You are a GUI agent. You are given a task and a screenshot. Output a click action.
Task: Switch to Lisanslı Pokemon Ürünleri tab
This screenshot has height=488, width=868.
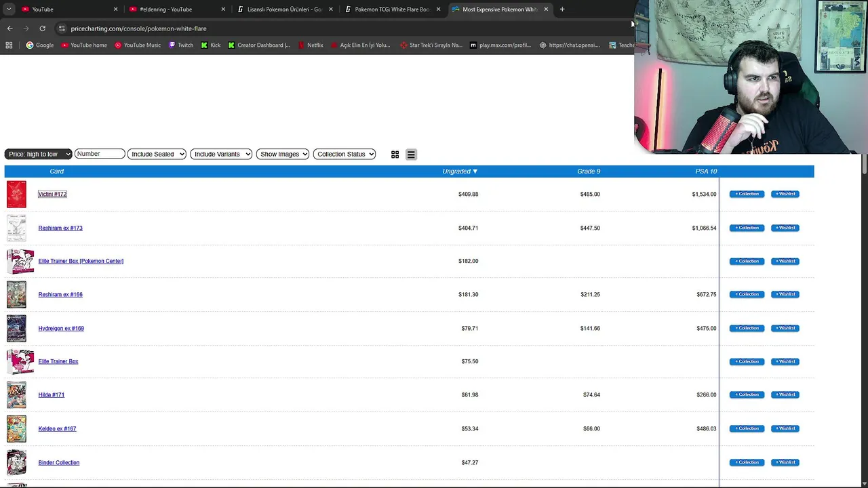pos(285,9)
